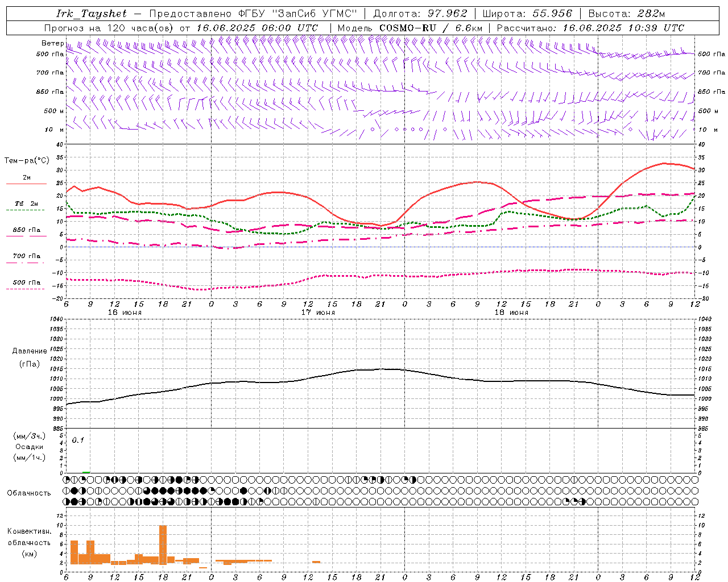Image resolution: width=728 pixels, height=582 pixels.
Task: Click the Тем-ра(°C) axis title
Action: 27,161
